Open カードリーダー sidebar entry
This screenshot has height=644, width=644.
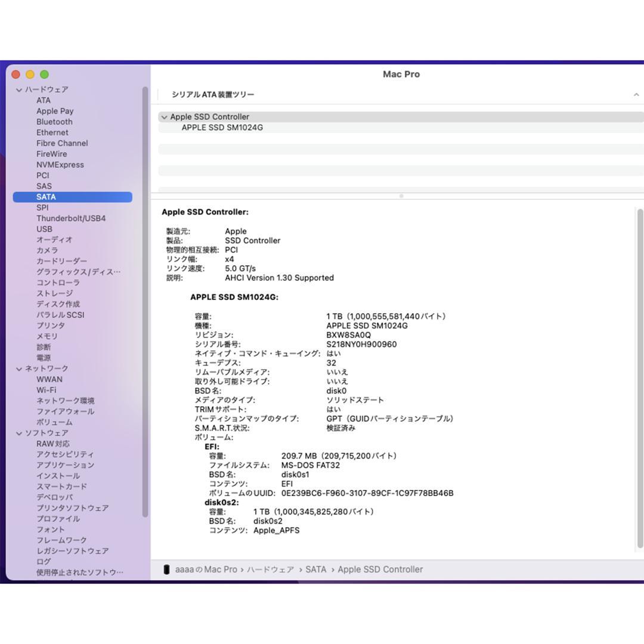tap(61, 261)
